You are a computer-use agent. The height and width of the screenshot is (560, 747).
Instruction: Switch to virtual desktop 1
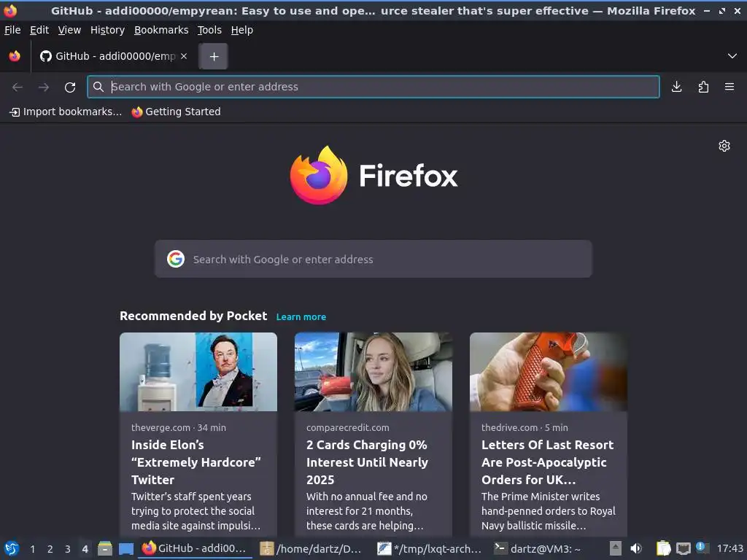[32, 549]
